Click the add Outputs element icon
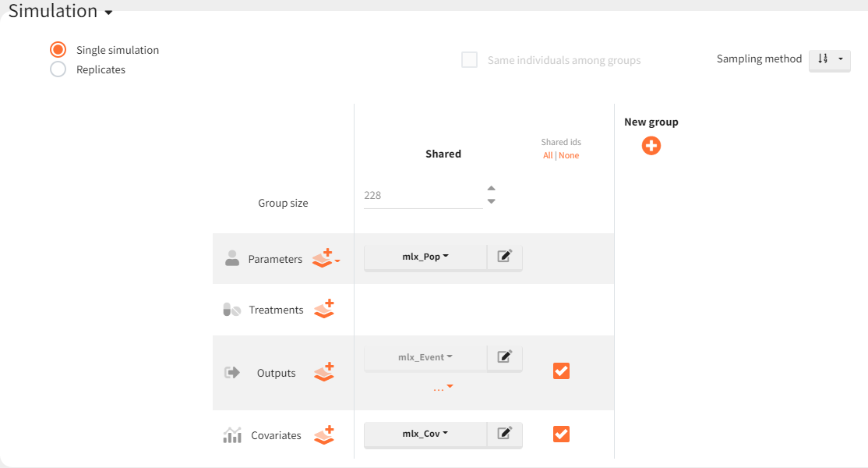Screen dimensions: 868x468 (x=324, y=372)
